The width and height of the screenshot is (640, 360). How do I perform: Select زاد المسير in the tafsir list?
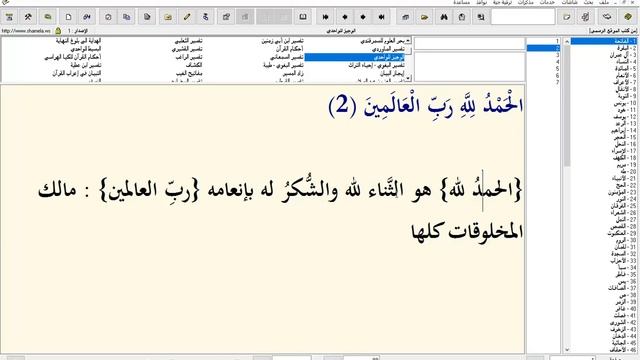[293, 73]
